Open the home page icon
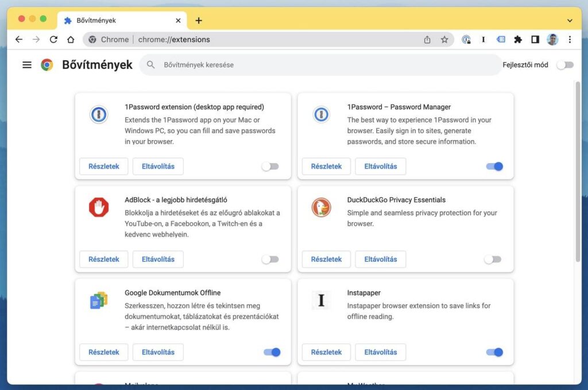This screenshot has width=588, height=390. coord(71,40)
